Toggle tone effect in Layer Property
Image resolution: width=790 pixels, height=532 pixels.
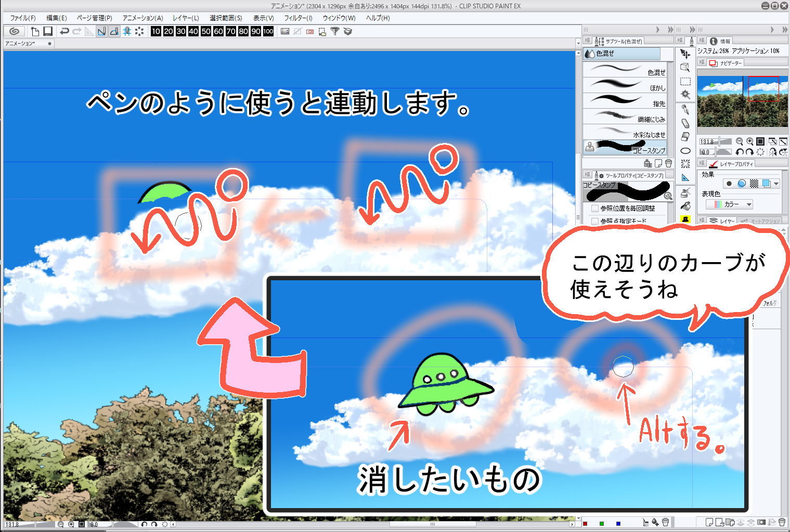pos(754,184)
